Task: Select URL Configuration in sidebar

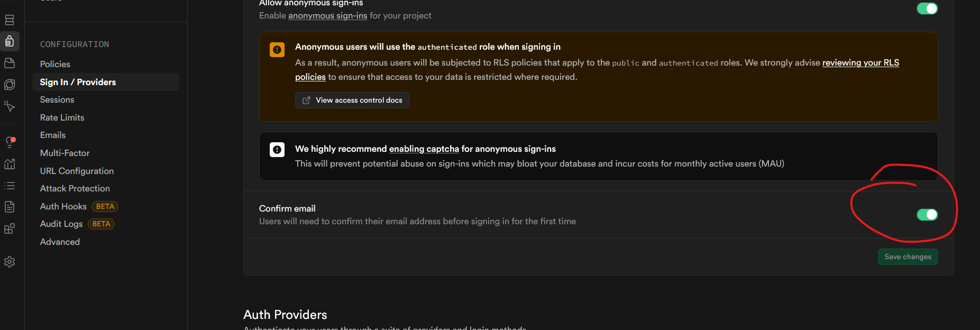Action: 77,171
